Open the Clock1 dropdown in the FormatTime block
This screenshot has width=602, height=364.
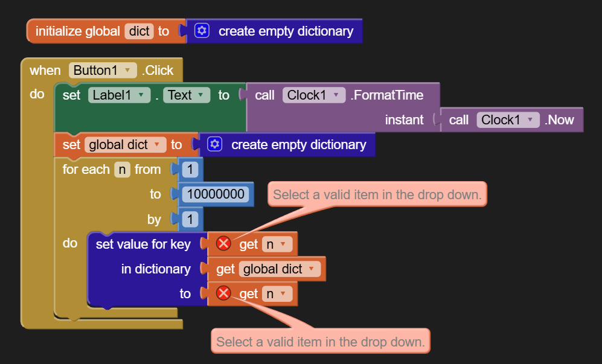tap(314, 95)
